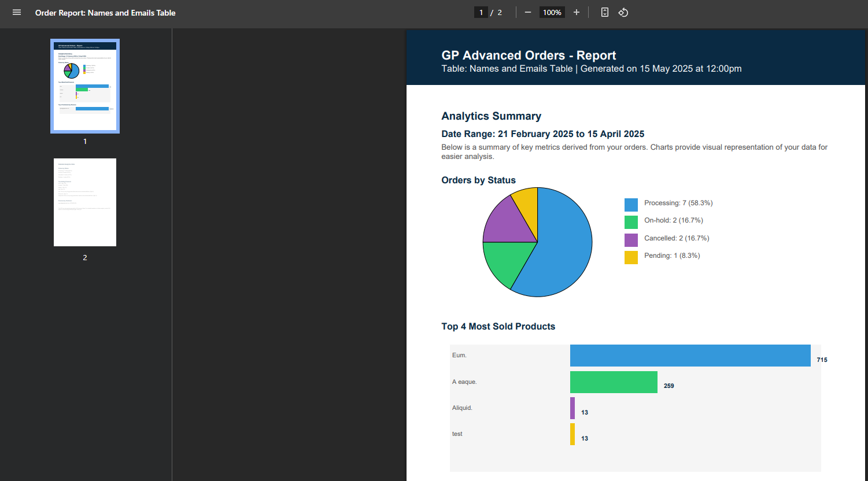Click the yellow test bar
Screen dimensions: 868x481
(572, 434)
